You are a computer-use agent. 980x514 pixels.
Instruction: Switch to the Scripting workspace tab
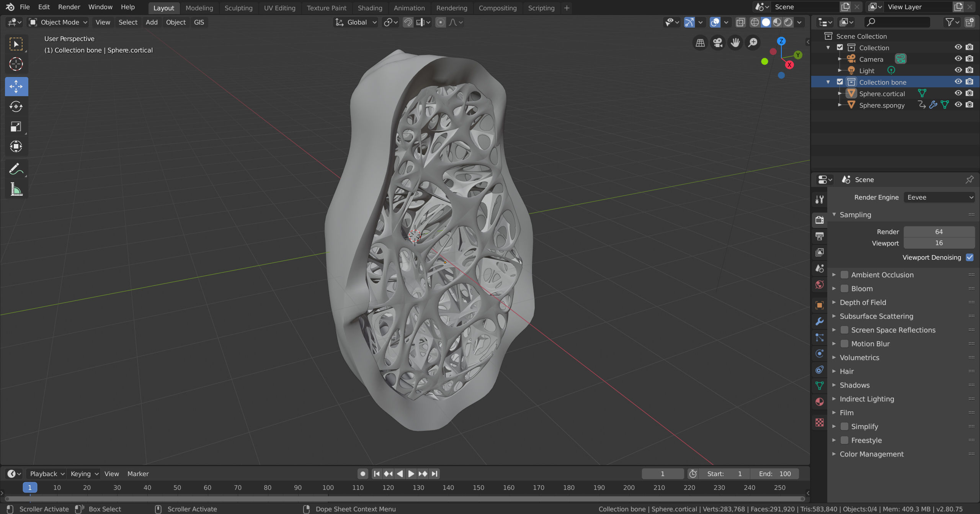click(x=541, y=8)
